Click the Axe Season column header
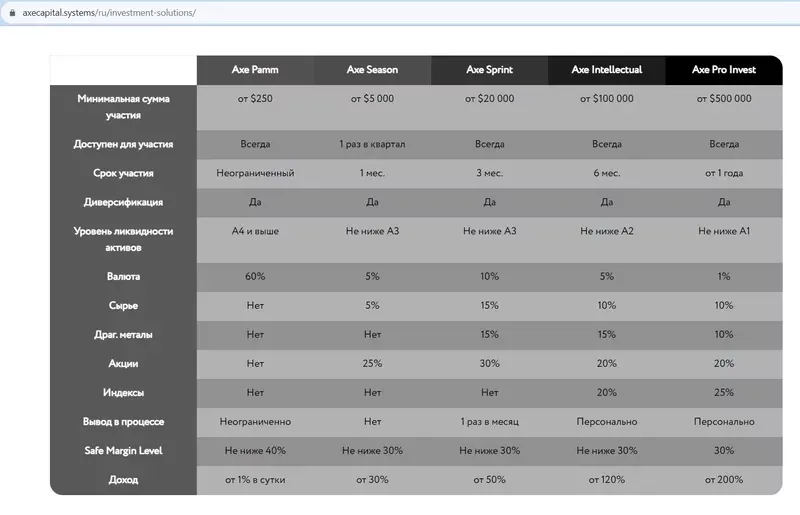Screen dimensions: 800x515 tap(372, 70)
